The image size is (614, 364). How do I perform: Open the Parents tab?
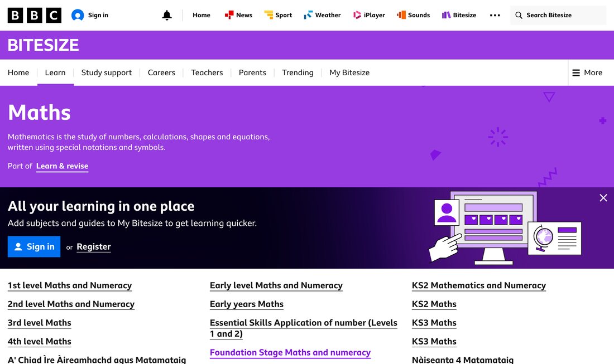tap(252, 72)
